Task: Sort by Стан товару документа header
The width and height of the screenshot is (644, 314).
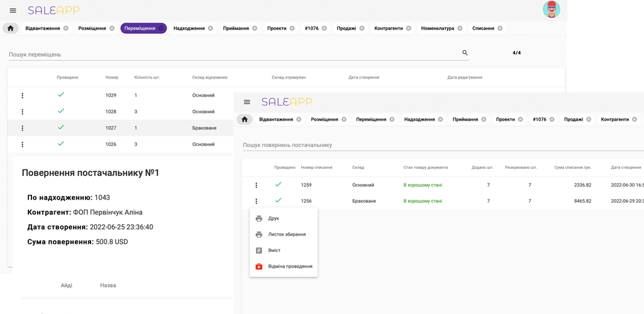Action: point(426,167)
